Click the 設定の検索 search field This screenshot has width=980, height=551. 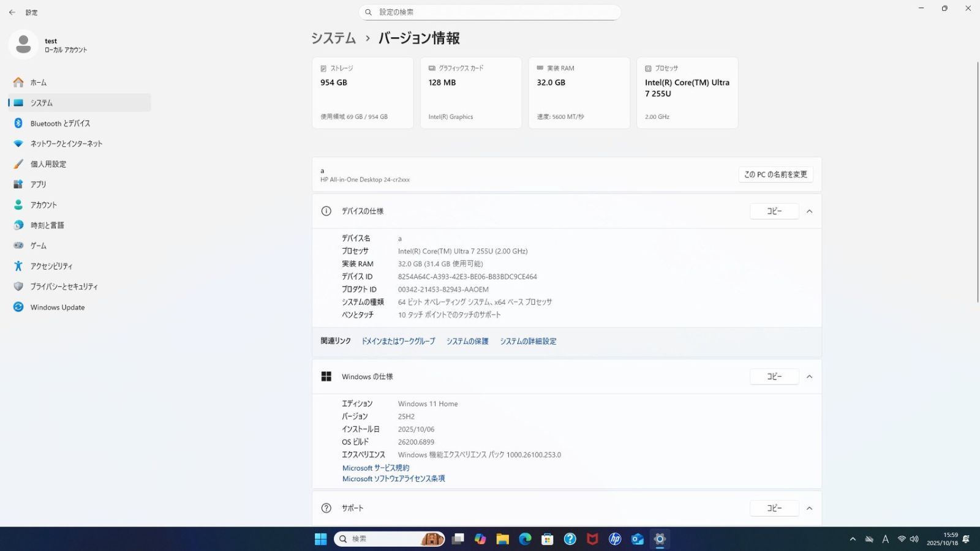click(x=490, y=12)
